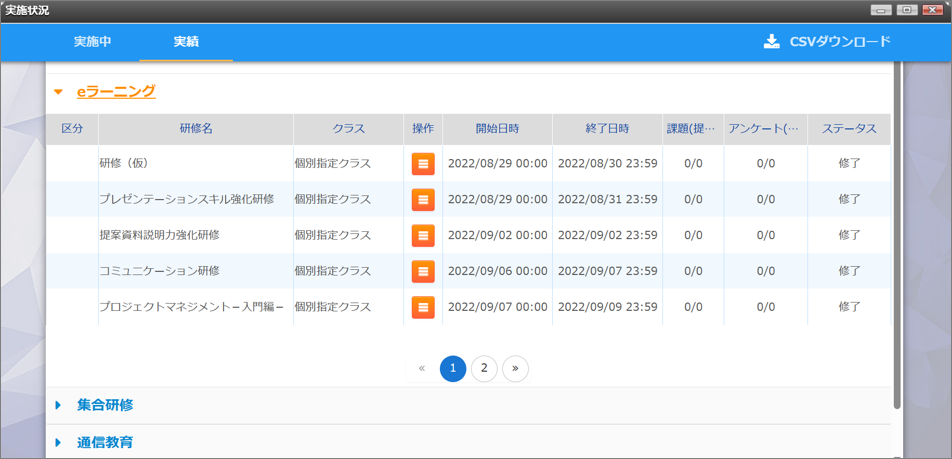Expand the 通信教育 section
This screenshot has height=459, width=952.
(x=59, y=442)
